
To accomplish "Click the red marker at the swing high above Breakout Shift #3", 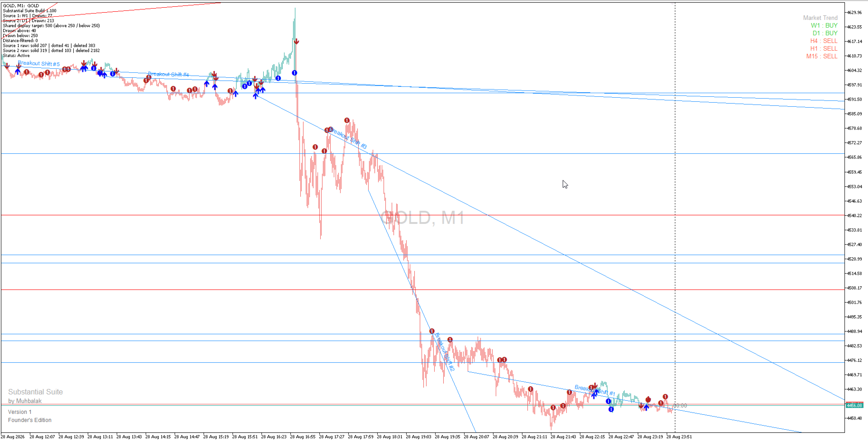I will coord(347,120).
